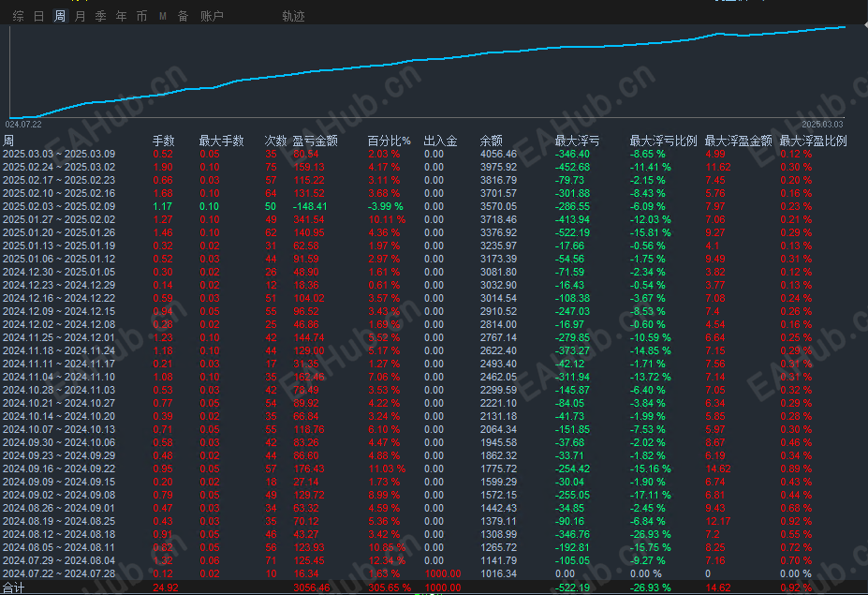This screenshot has width=868, height=595.
Task: Select week row 2025.02.24 ~ 2025.03.02
Action: coord(434,168)
